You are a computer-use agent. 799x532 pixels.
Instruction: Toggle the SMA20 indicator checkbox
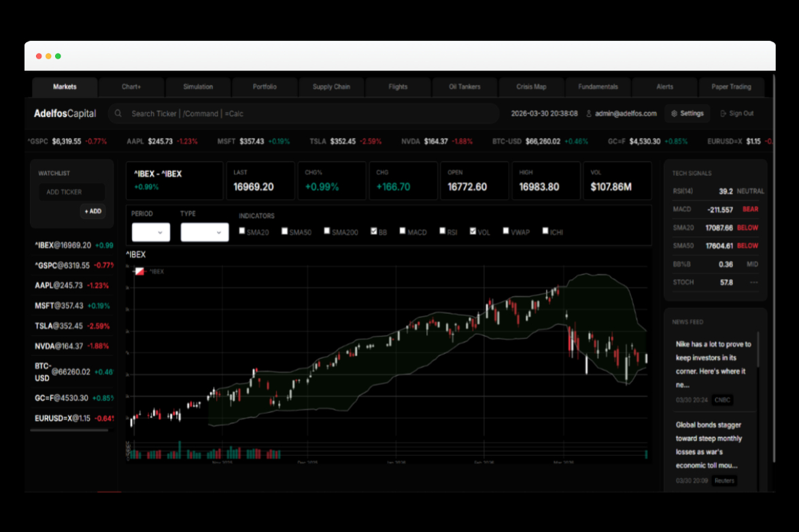point(242,231)
